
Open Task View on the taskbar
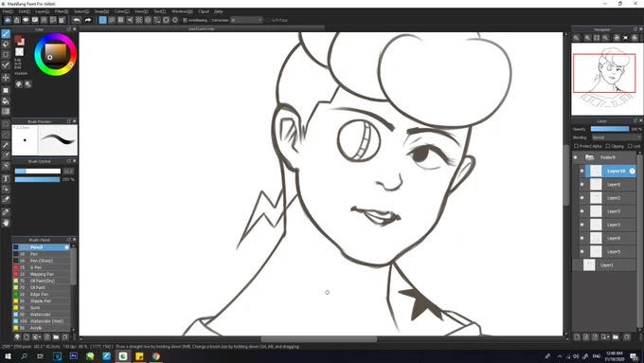[x=40, y=356]
